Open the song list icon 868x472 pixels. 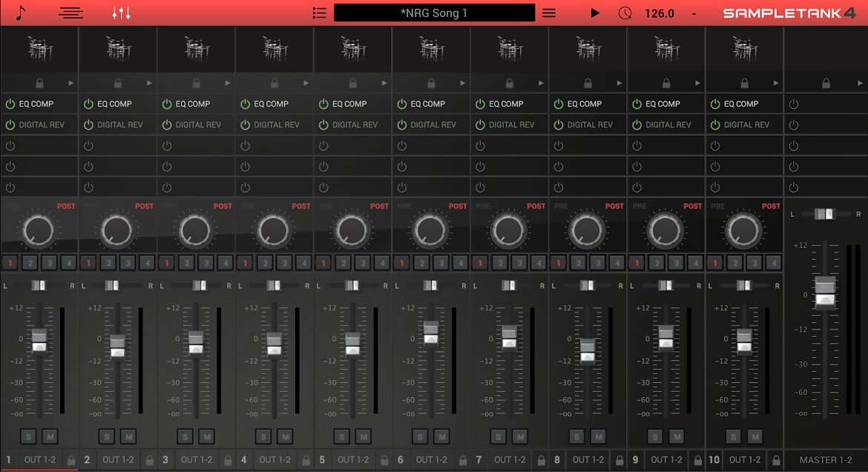[x=320, y=13]
